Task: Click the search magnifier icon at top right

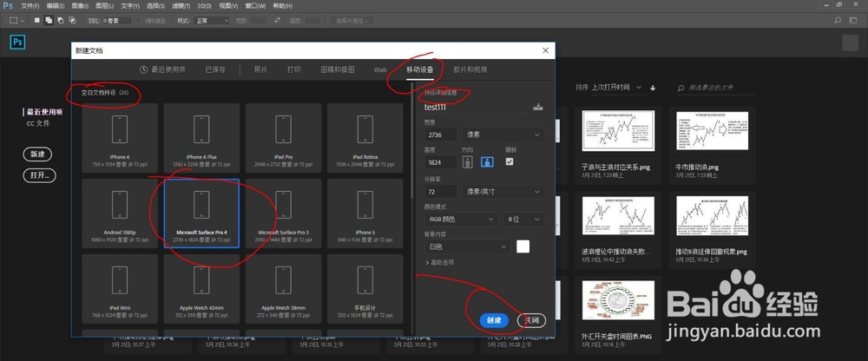Action: [838, 21]
